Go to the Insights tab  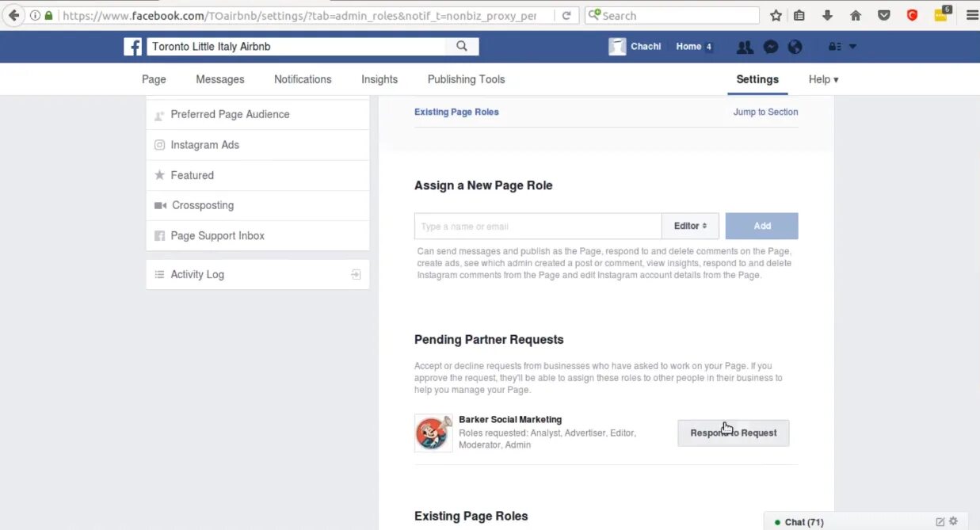[x=379, y=79]
